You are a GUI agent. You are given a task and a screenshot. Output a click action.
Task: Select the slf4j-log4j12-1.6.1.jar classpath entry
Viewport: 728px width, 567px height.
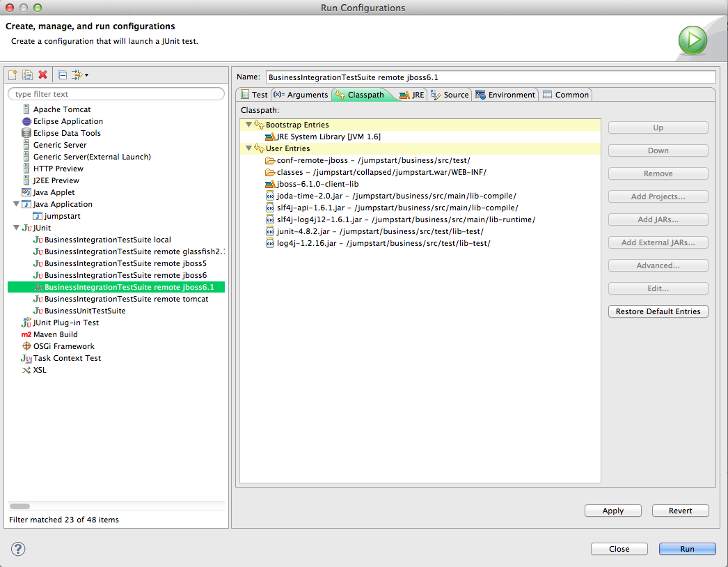coord(406,220)
